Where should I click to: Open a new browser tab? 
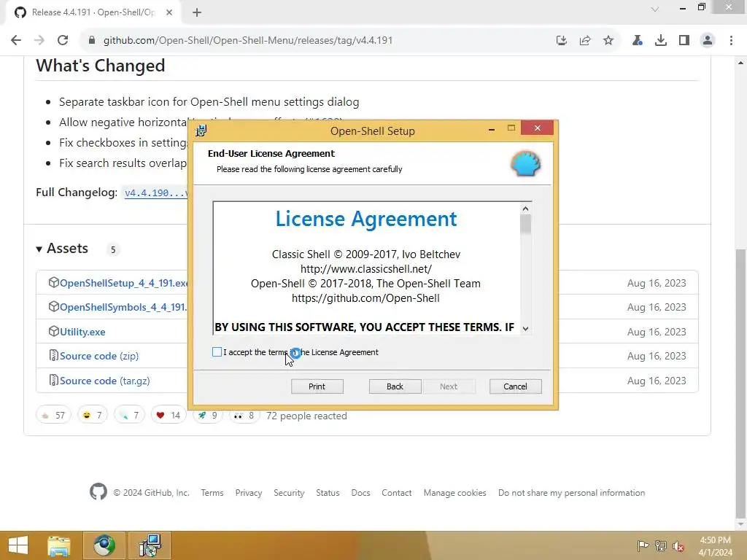pyautogui.click(x=197, y=12)
